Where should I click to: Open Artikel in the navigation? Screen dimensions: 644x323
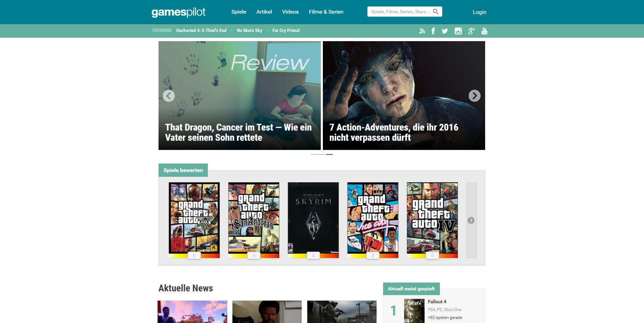264,12
